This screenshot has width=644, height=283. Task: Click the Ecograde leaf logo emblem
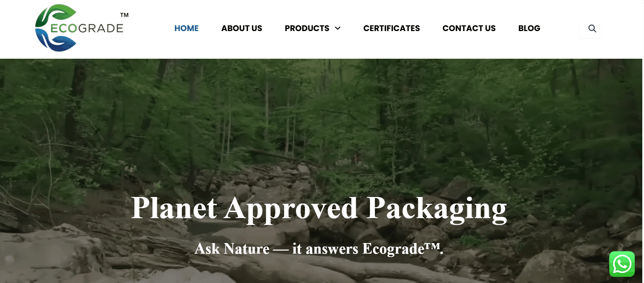pos(56,28)
